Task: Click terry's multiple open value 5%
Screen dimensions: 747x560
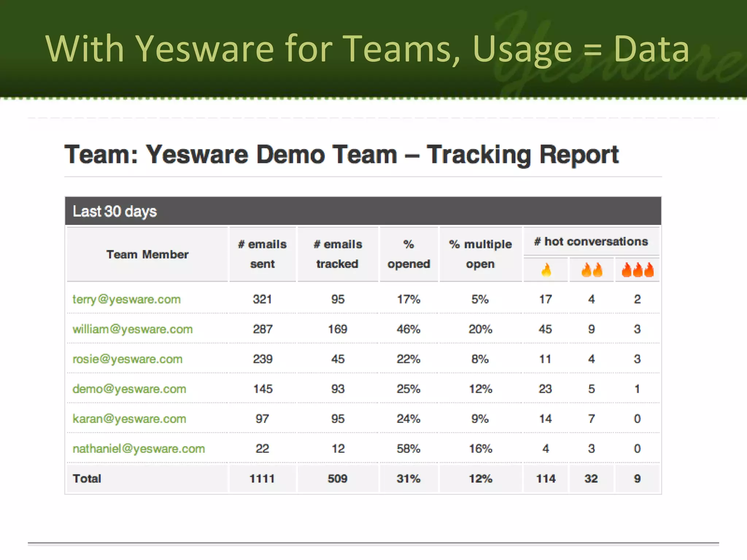Action: click(x=480, y=299)
